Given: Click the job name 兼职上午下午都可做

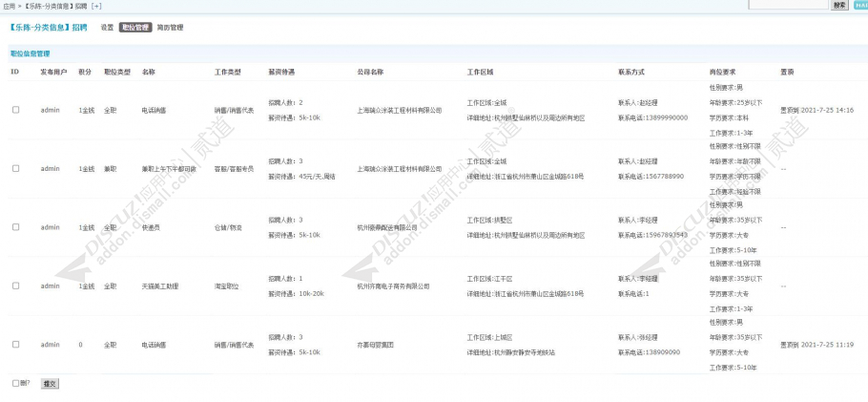Looking at the screenshot, I should [x=169, y=169].
